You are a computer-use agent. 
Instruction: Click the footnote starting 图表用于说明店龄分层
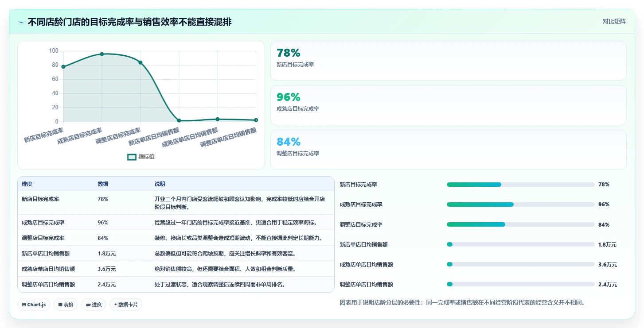[x=462, y=303]
